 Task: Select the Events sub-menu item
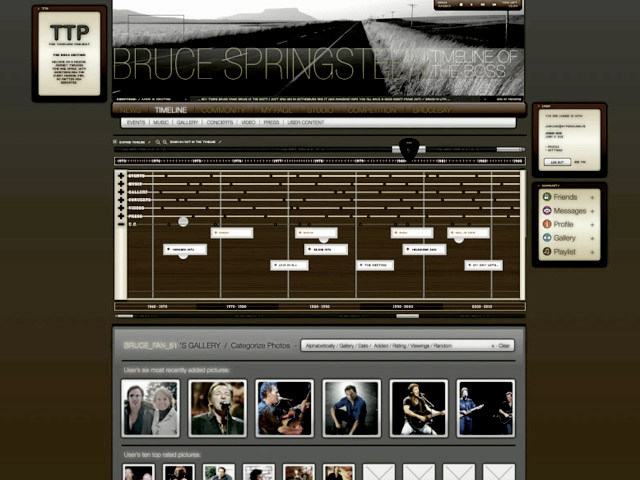point(136,122)
